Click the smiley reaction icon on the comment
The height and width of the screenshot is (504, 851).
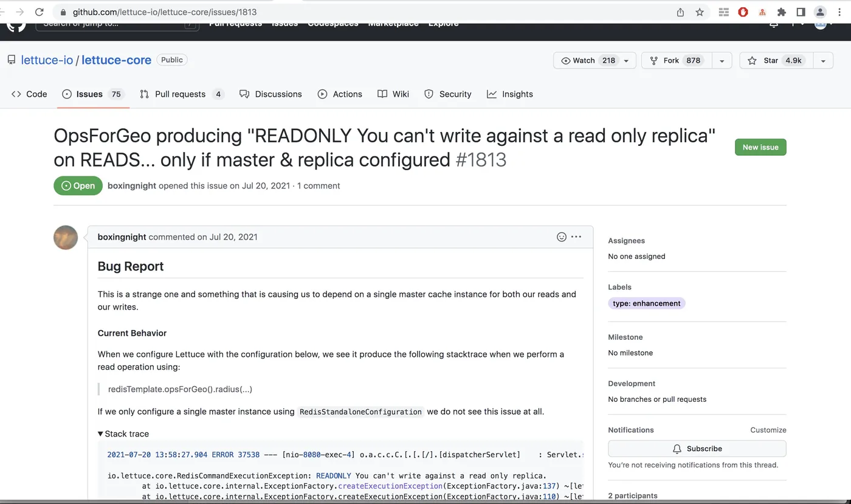561,236
